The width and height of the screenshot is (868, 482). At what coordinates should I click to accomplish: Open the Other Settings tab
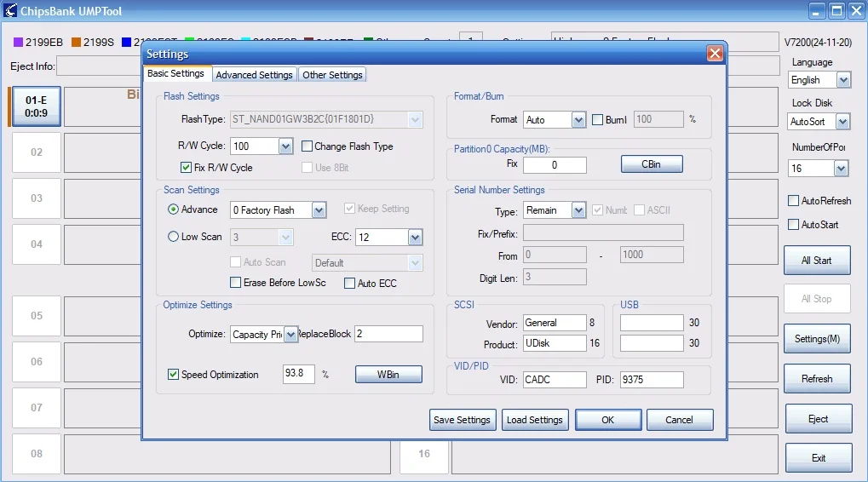pos(332,75)
